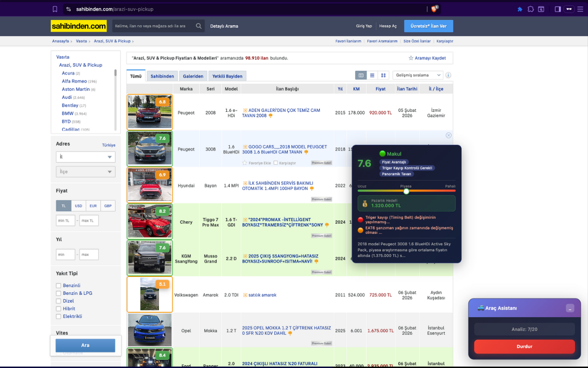Toggle the browser sidebar panel icon
Viewport: 588px width, 368px height.
tap(558, 9)
